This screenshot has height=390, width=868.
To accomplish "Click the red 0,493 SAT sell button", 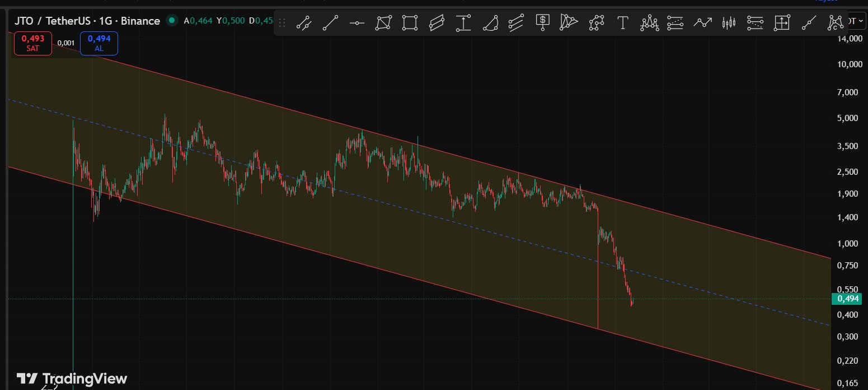I will point(32,44).
